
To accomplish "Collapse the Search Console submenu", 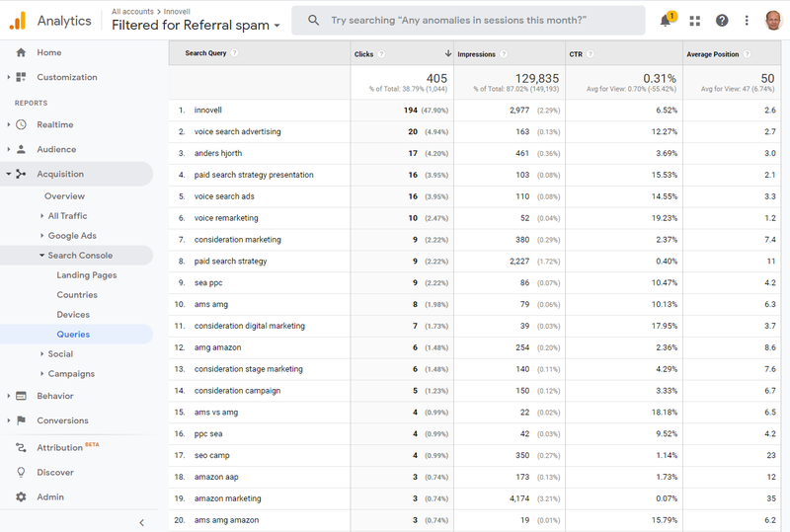I will click(x=41, y=256).
